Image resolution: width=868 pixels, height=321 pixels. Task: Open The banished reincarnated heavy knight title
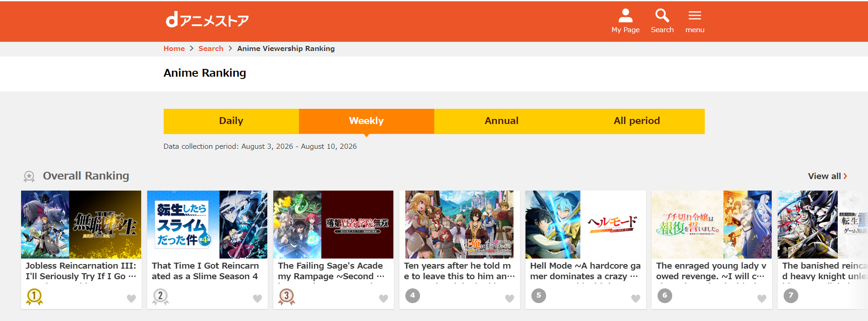(825, 271)
